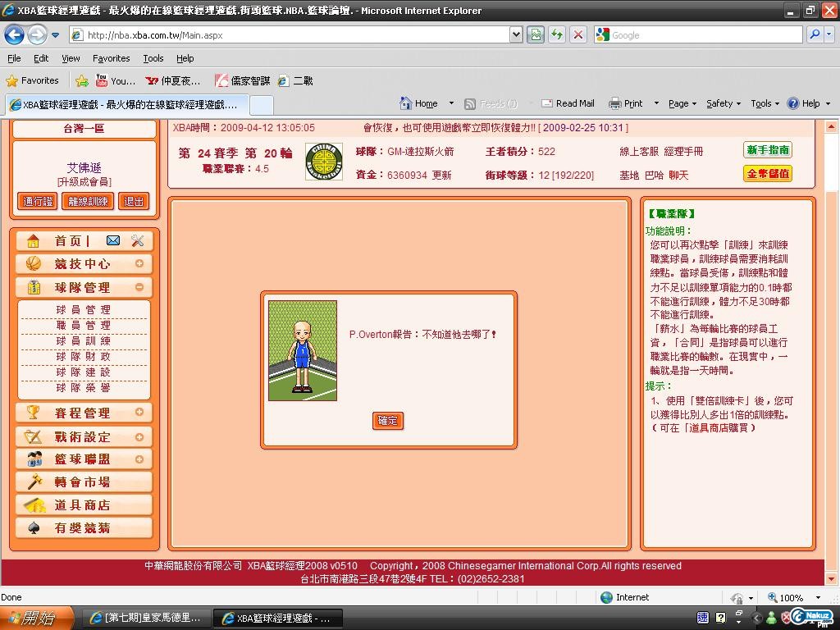Click the browser refresh button
This screenshot has width=840, height=630.
coord(557,34)
